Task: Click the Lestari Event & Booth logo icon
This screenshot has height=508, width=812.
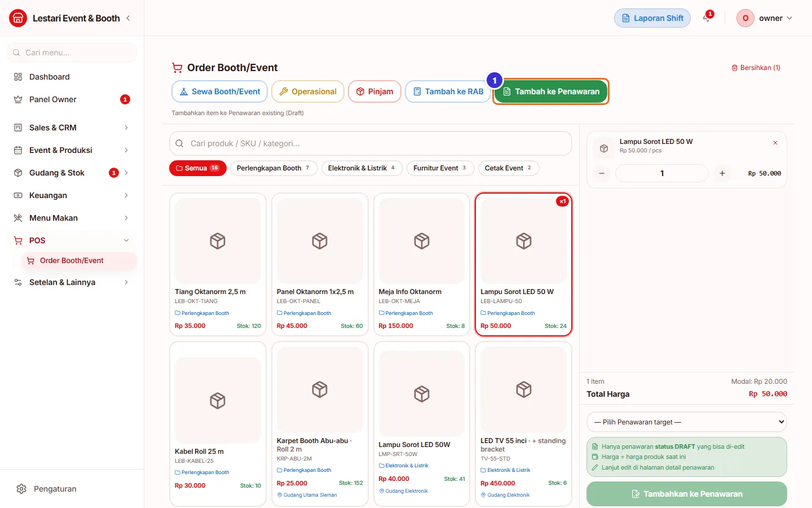Action: 18,18
